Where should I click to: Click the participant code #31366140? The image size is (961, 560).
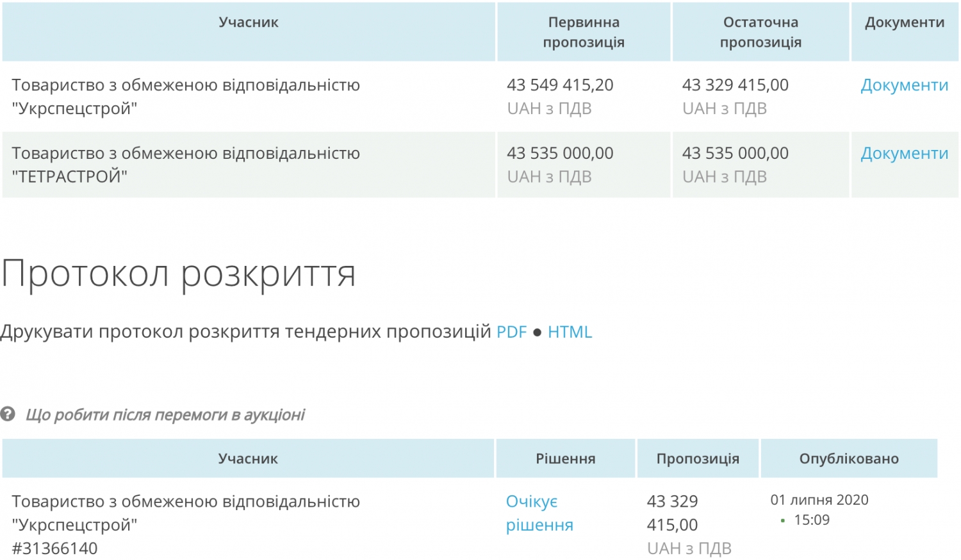(54, 548)
